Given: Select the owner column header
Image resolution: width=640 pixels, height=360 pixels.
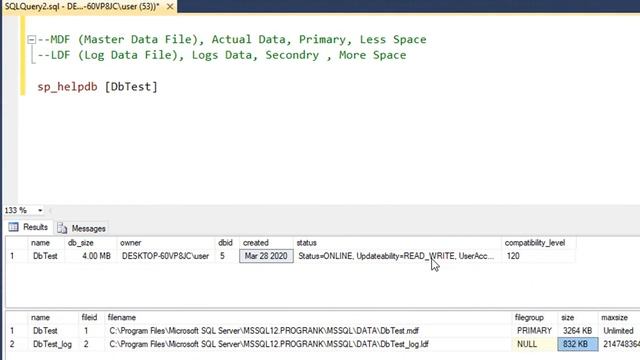Looking at the screenshot, I should point(166,243).
